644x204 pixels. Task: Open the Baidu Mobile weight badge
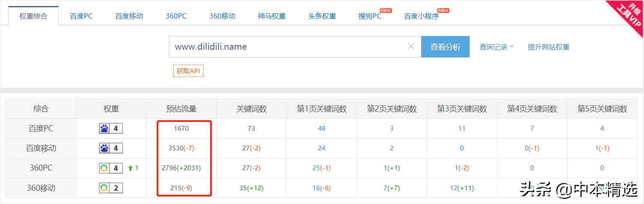(x=111, y=148)
